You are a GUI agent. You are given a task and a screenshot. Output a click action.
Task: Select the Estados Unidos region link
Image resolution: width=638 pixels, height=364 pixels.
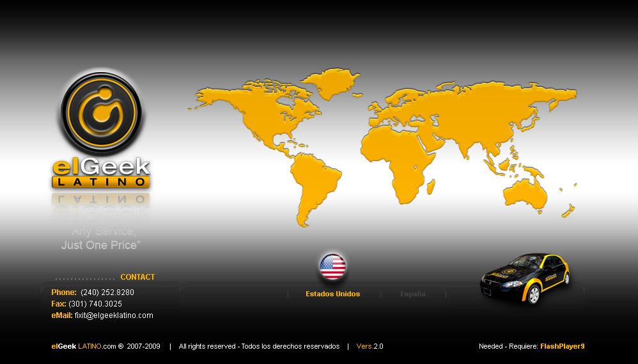coord(333,294)
